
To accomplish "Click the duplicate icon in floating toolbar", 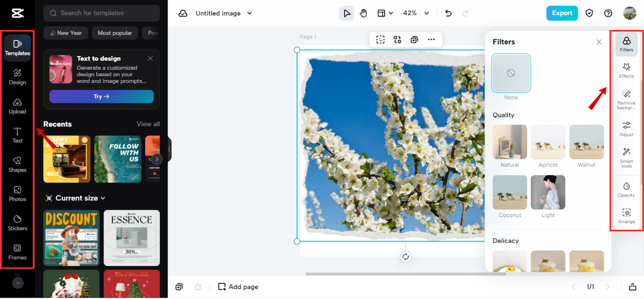I will (x=414, y=40).
